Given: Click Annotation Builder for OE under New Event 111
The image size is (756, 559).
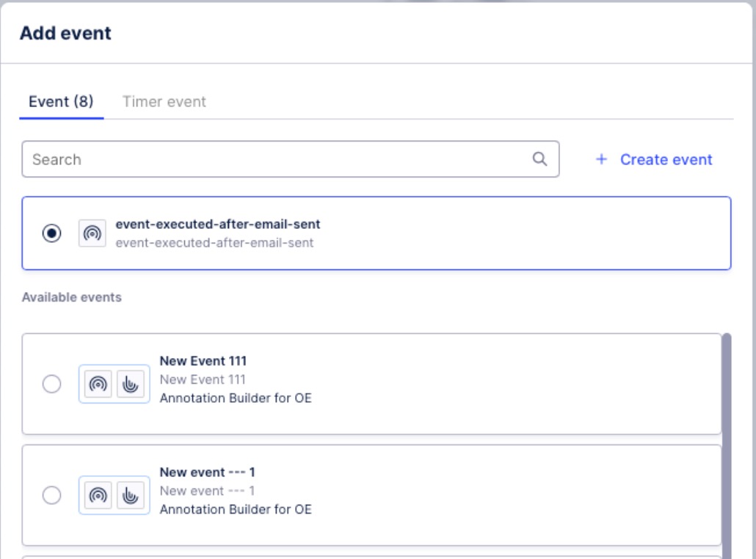Looking at the screenshot, I should (x=235, y=399).
